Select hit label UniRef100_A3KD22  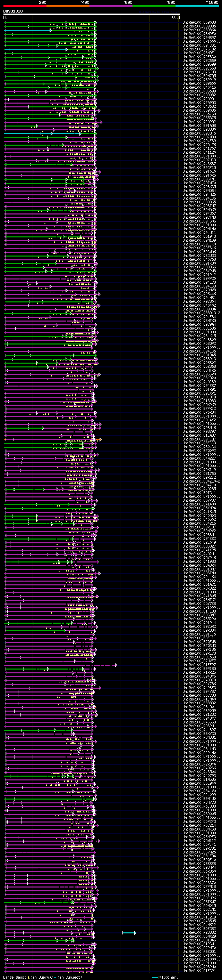click(x=199, y=588)
